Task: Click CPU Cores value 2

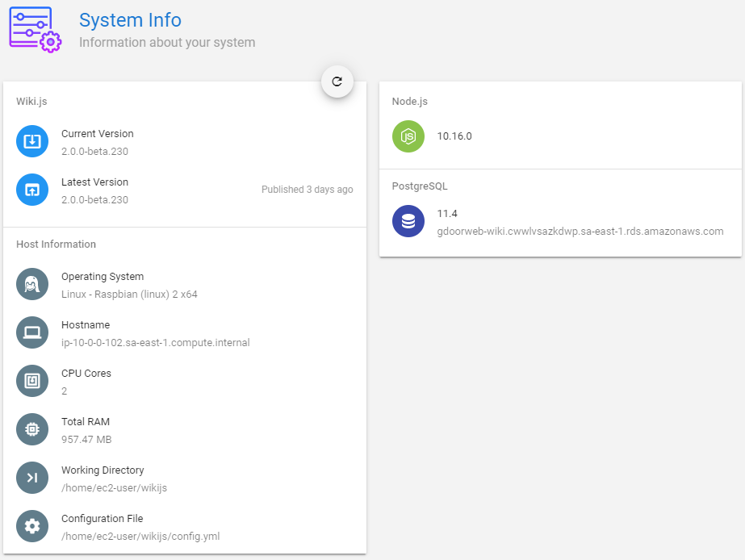Action: click(x=64, y=391)
